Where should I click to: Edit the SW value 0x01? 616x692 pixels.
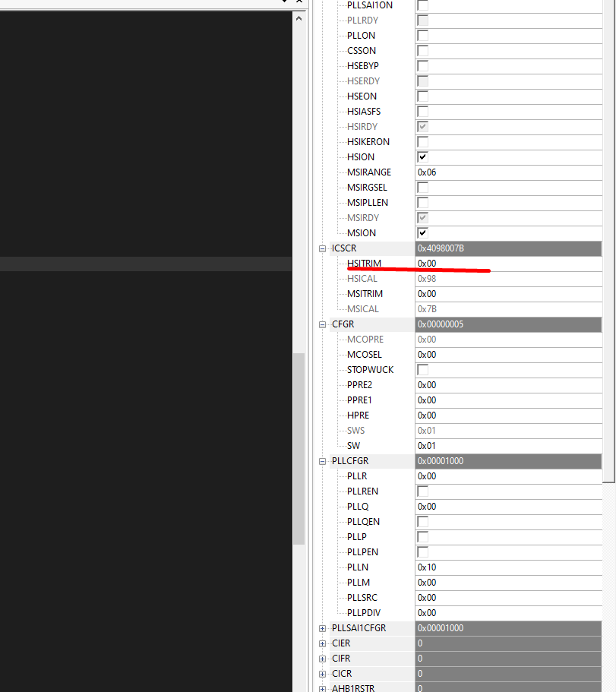(509, 446)
